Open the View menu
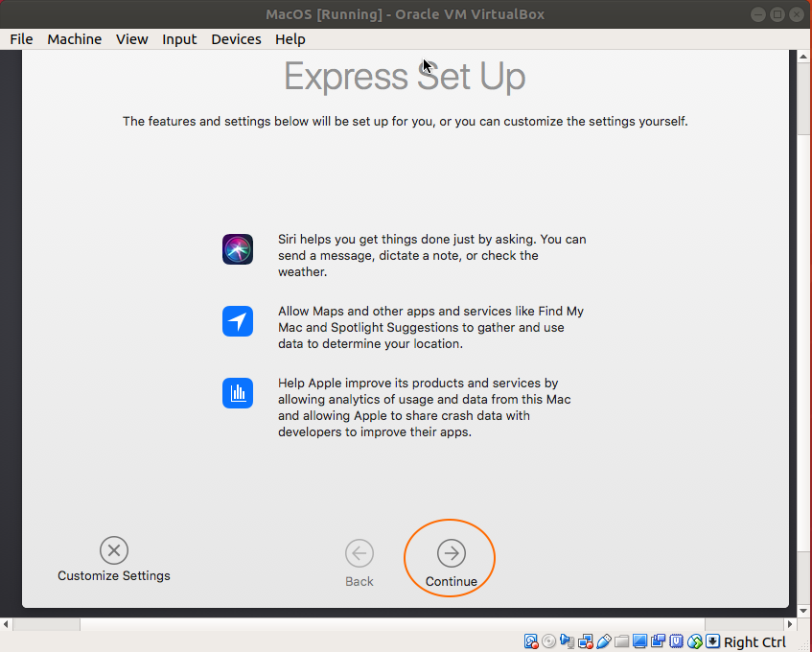Viewport: 812px width, 652px height. click(132, 39)
